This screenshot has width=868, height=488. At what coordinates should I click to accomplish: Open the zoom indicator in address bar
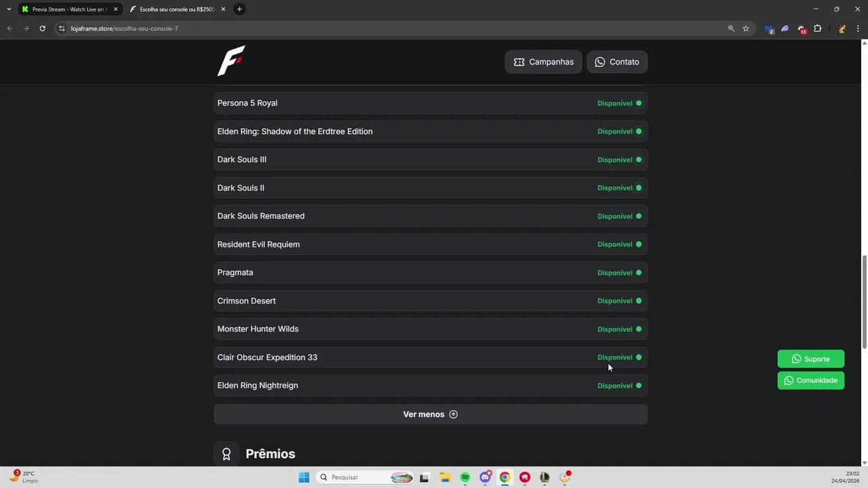tap(731, 28)
